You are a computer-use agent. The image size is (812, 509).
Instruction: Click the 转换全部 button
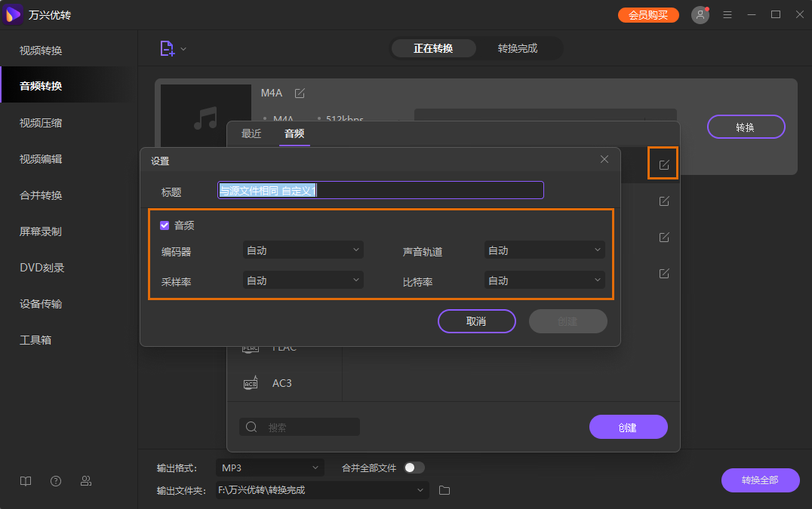tap(760, 480)
